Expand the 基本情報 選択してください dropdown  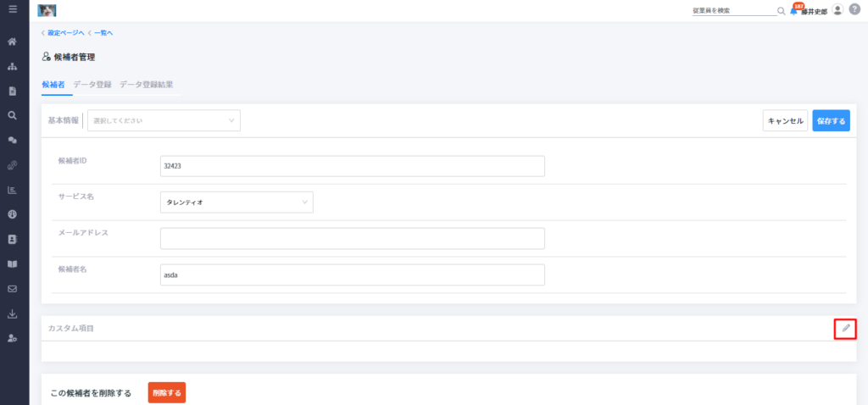(164, 120)
